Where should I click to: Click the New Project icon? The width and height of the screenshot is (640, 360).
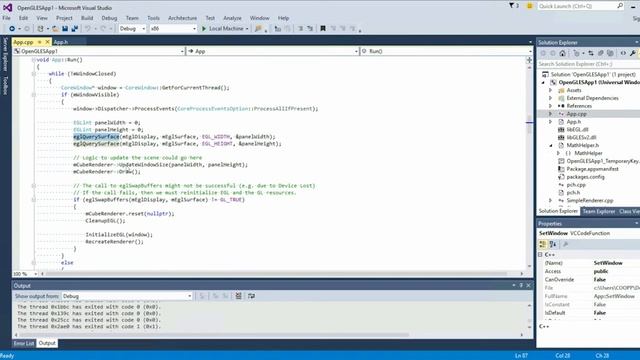click(40, 29)
